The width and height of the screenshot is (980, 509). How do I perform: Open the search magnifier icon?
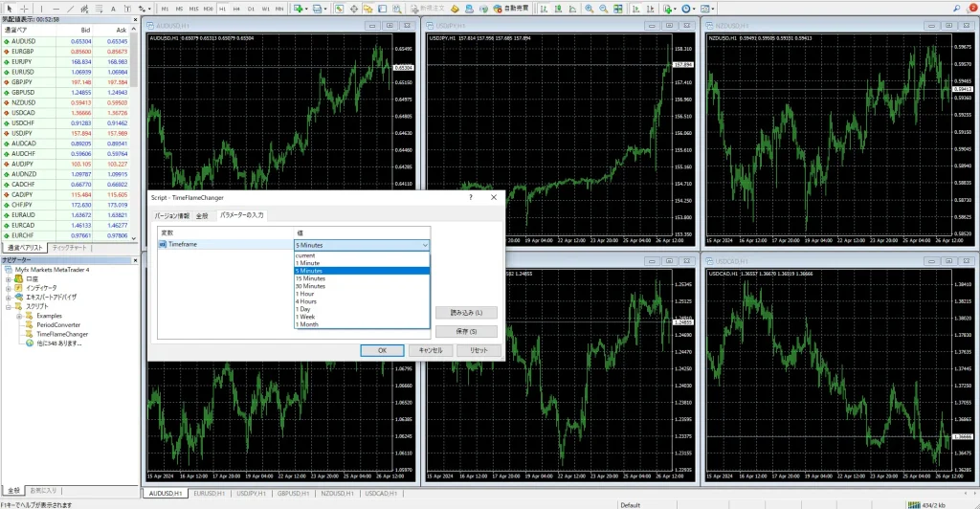click(x=956, y=9)
